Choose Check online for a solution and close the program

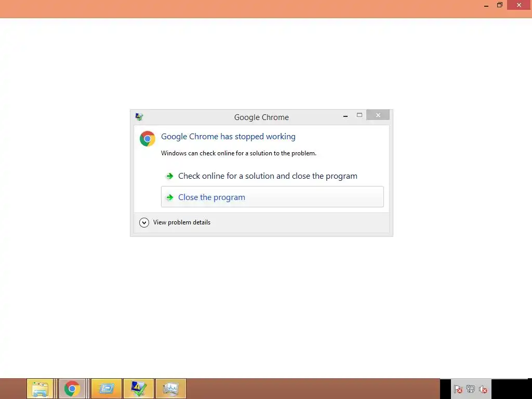pyautogui.click(x=272, y=176)
